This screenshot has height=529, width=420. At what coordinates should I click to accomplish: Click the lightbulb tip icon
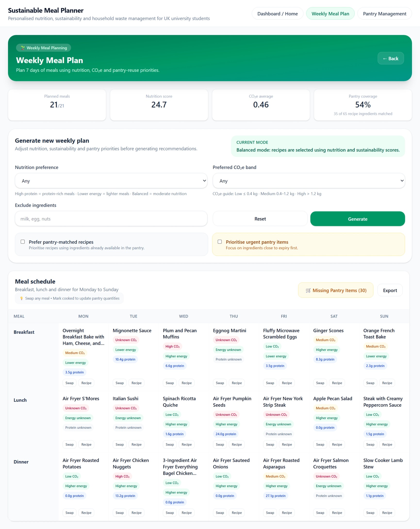[22, 298]
